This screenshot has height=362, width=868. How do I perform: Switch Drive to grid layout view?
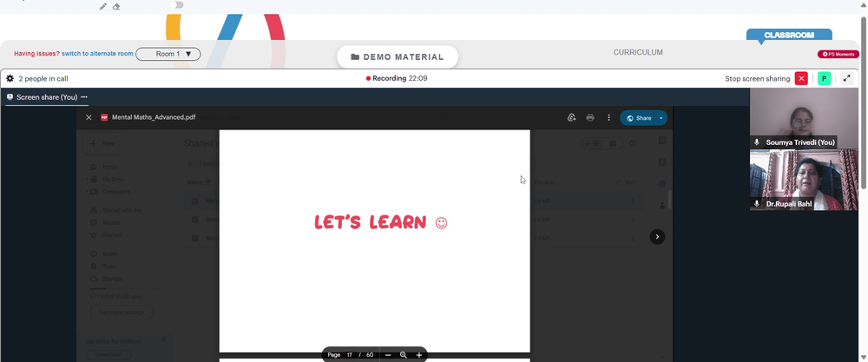click(x=613, y=143)
